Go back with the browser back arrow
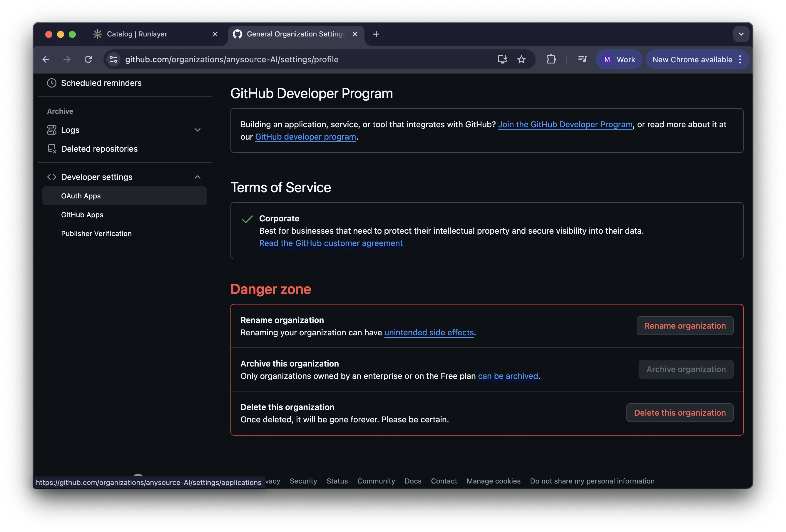This screenshot has width=786, height=532. coord(46,60)
